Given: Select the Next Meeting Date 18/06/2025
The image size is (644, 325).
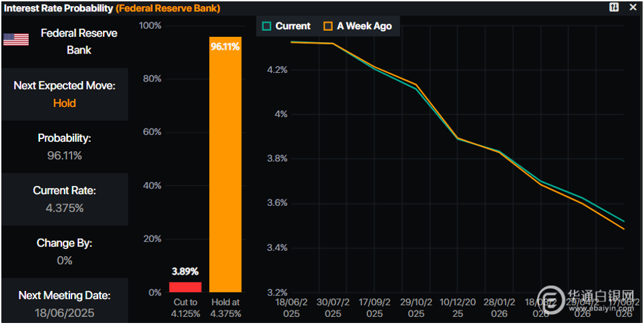Looking at the screenshot, I should (64, 313).
